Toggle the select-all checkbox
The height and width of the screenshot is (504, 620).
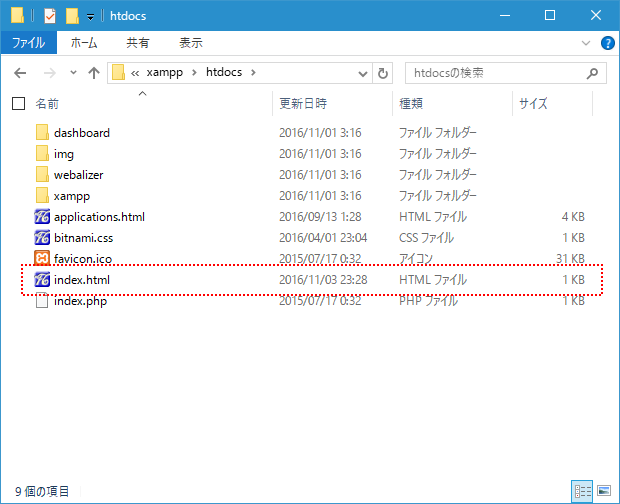[x=19, y=104]
